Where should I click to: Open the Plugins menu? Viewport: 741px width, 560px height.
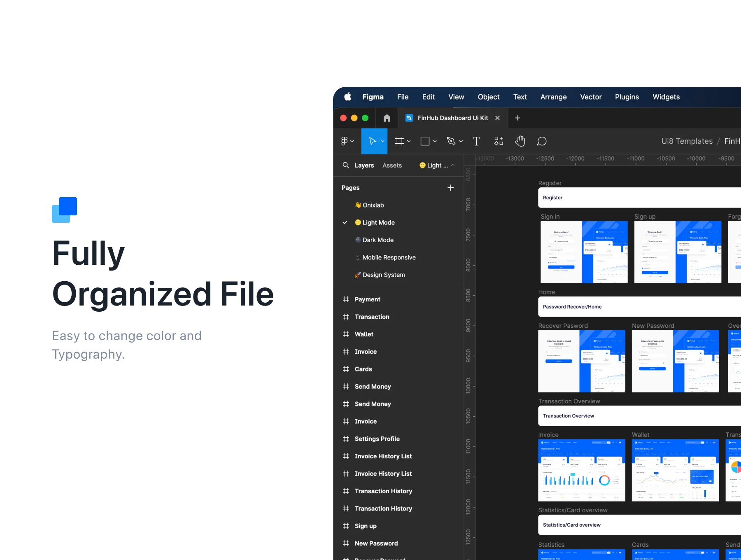(627, 97)
